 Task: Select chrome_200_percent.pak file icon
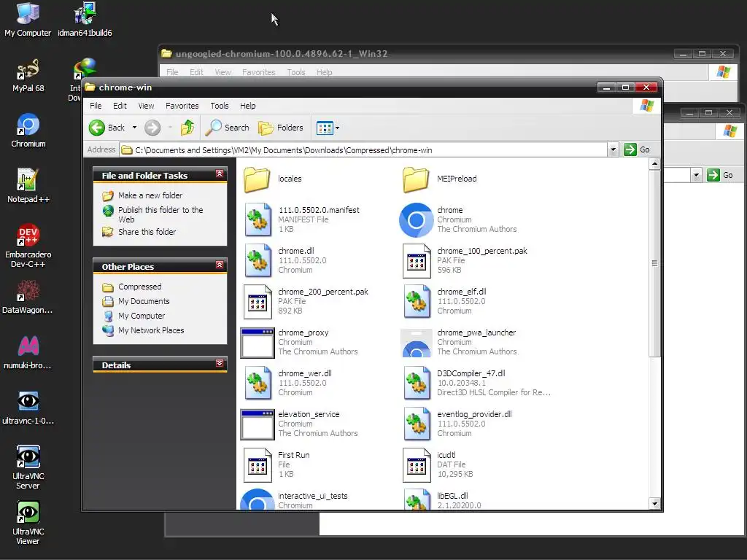click(258, 301)
